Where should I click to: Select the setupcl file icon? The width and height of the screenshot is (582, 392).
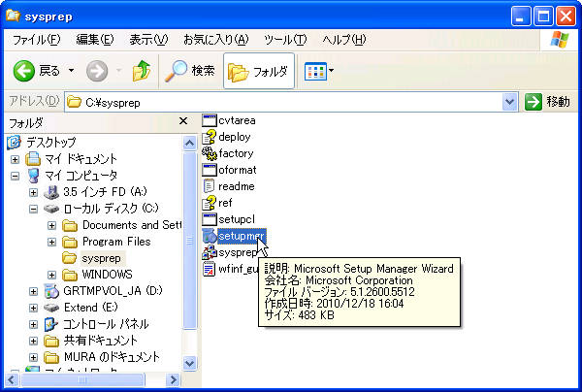[x=210, y=219]
